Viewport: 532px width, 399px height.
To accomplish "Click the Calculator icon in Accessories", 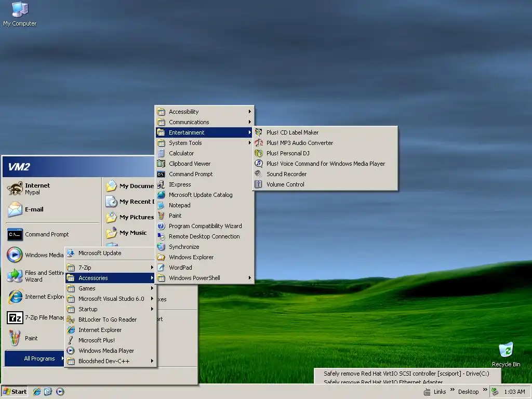I will coord(161,153).
